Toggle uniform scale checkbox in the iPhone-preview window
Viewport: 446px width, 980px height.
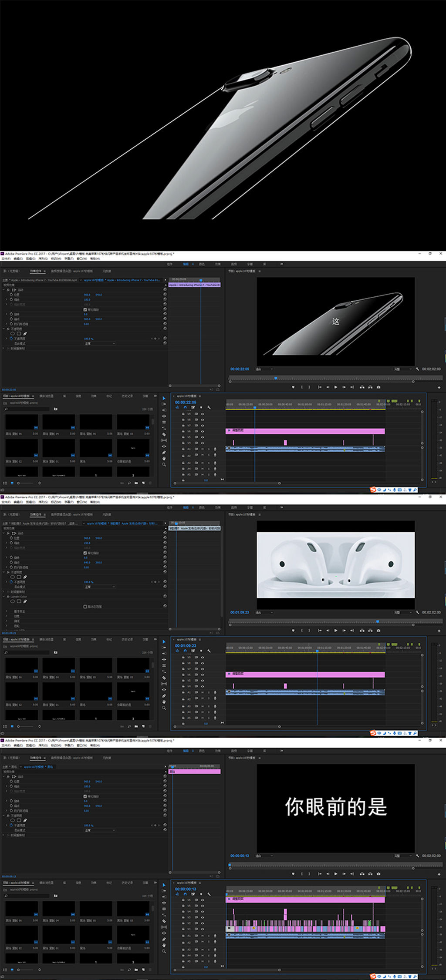(85, 309)
